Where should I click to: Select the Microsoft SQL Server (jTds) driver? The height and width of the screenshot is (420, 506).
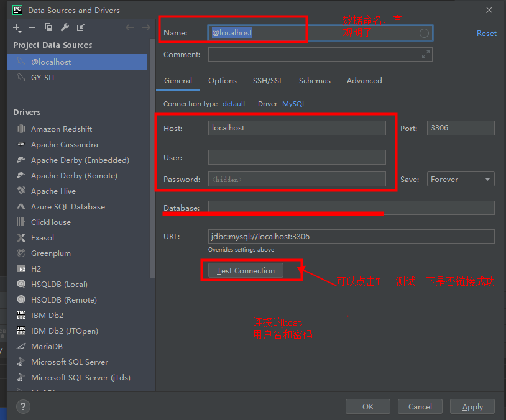(79, 377)
